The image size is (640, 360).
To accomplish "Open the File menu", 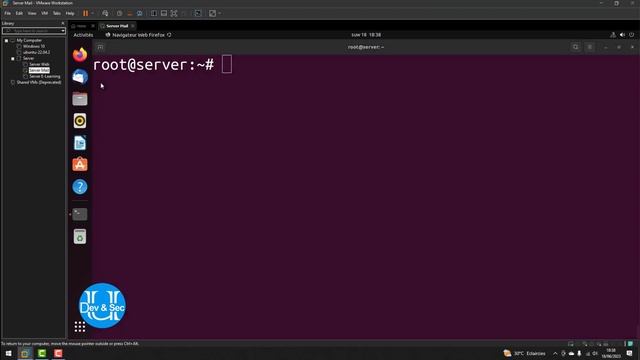I will (x=8, y=13).
